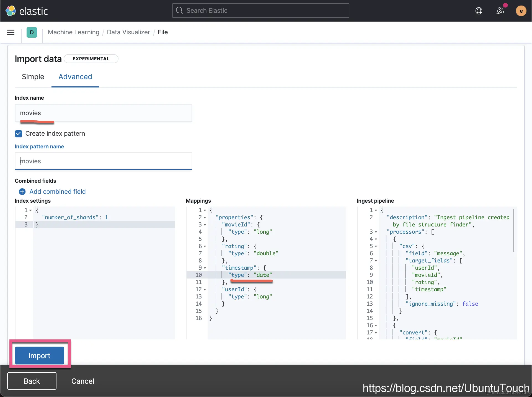This screenshot has width=532, height=397.
Task: Collapse the properties block in Mappings
Action: pyautogui.click(x=205, y=218)
